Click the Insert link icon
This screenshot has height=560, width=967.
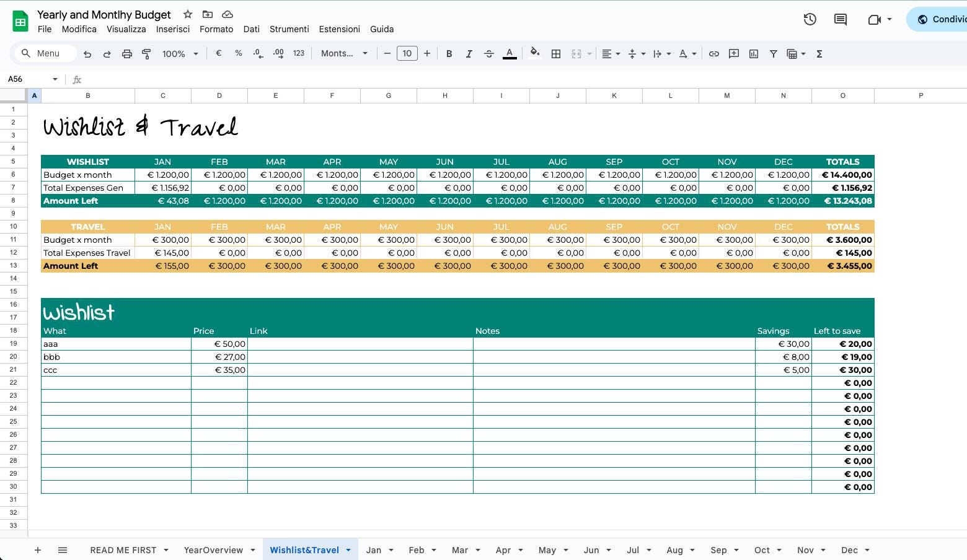(x=713, y=53)
